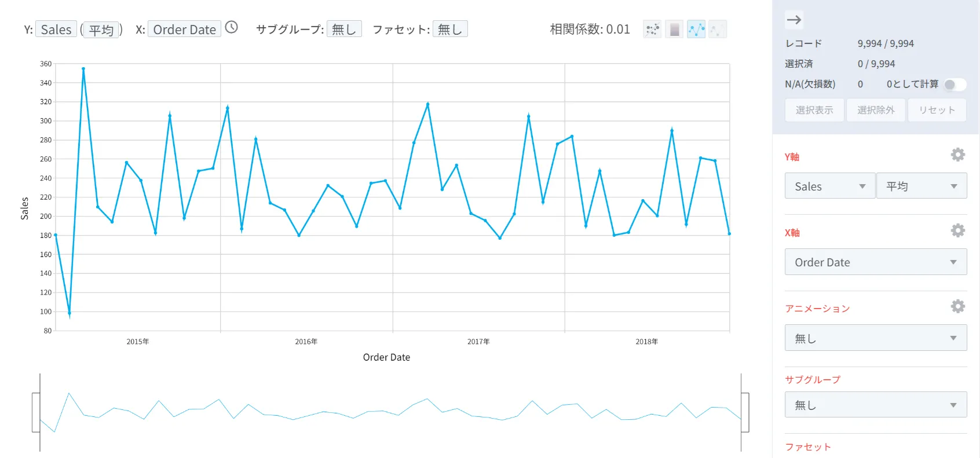This screenshot has width=980, height=458.
Task: Toggle the 0として計算 switch
Action: tap(955, 85)
